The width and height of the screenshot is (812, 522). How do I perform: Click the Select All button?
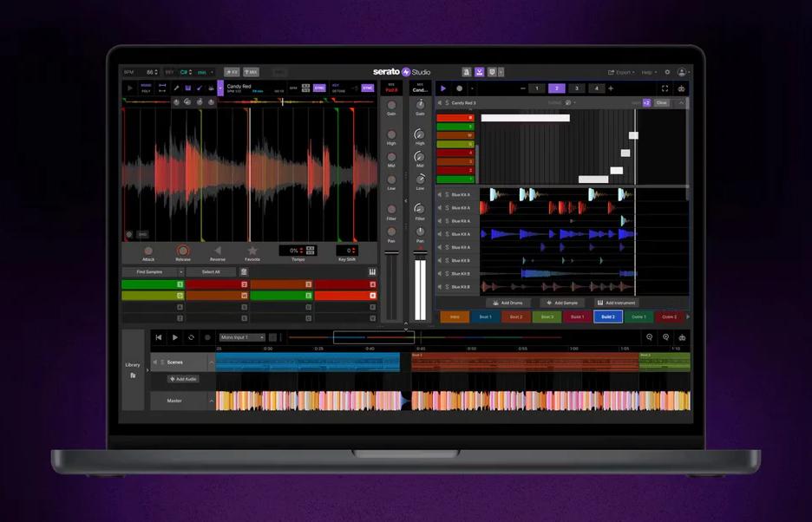pyautogui.click(x=211, y=272)
